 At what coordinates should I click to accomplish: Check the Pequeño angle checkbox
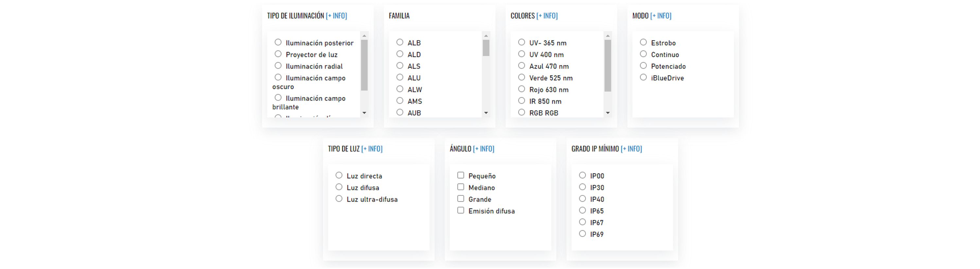click(461, 175)
